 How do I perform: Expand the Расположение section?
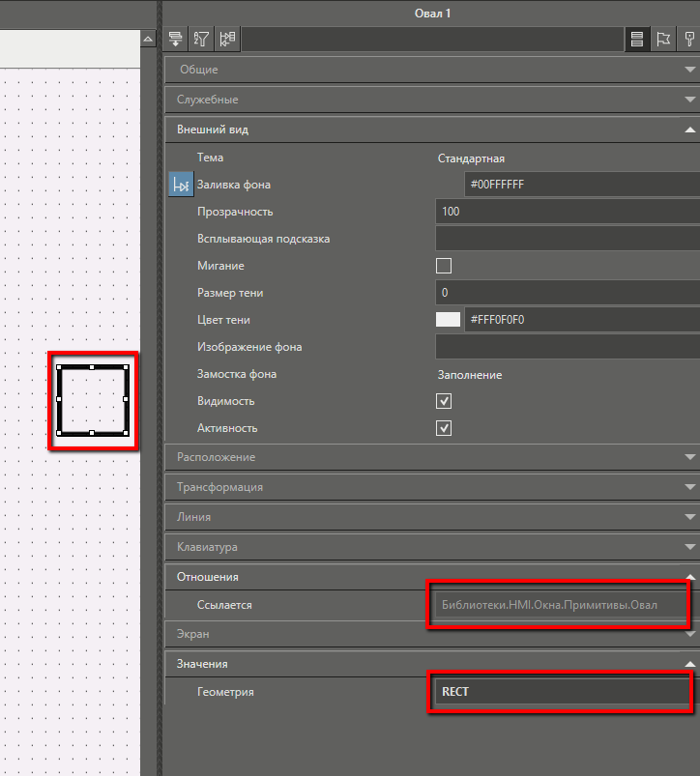click(430, 456)
